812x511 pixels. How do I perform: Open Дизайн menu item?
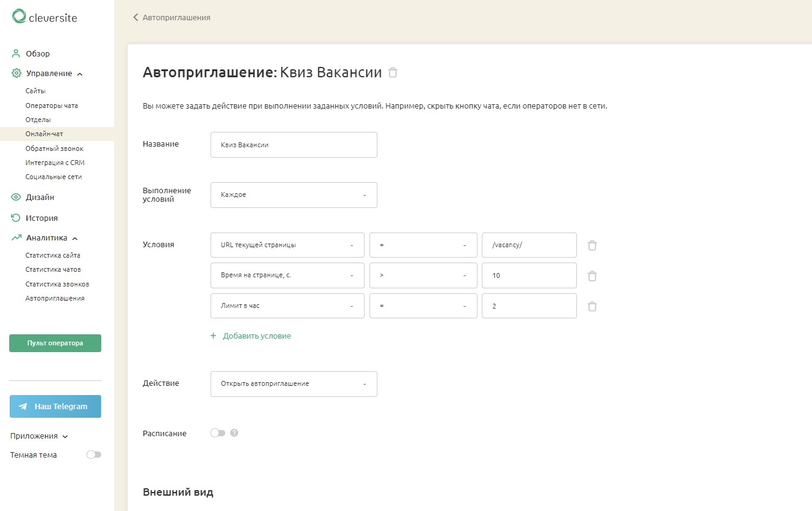point(40,198)
